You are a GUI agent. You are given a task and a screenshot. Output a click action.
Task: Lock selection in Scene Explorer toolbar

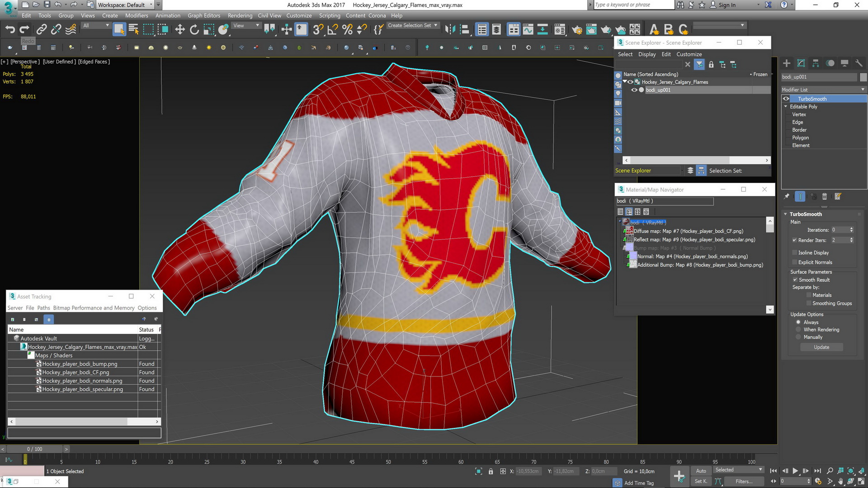(711, 65)
